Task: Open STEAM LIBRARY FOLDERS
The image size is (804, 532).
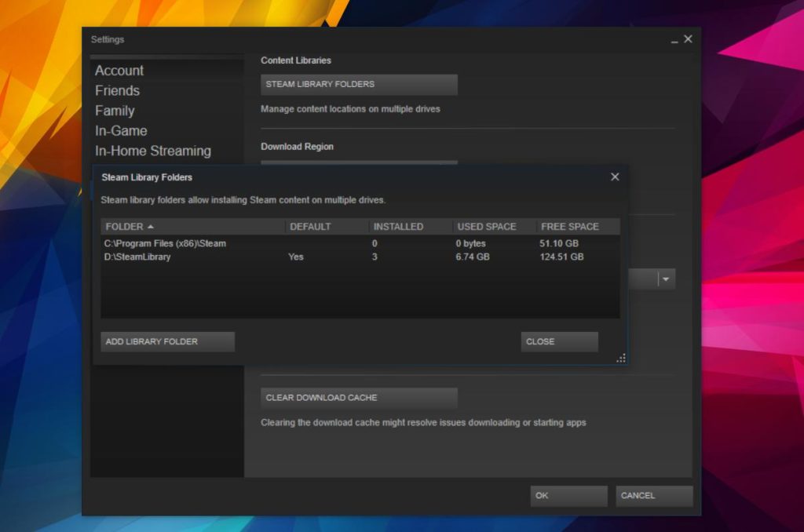Action: coord(359,85)
